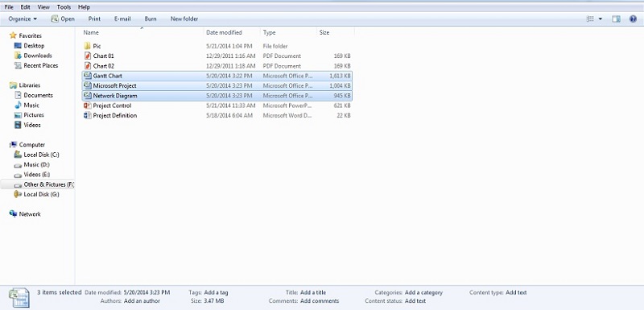Select Downloads in Favorites
The image size is (644, 310).
(x=37, y=56)
